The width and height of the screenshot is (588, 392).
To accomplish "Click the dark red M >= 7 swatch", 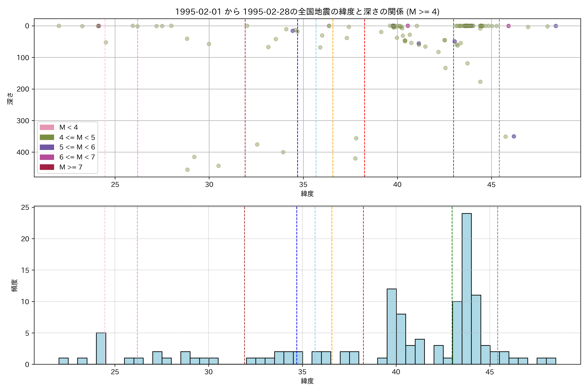I will (47, 167).
